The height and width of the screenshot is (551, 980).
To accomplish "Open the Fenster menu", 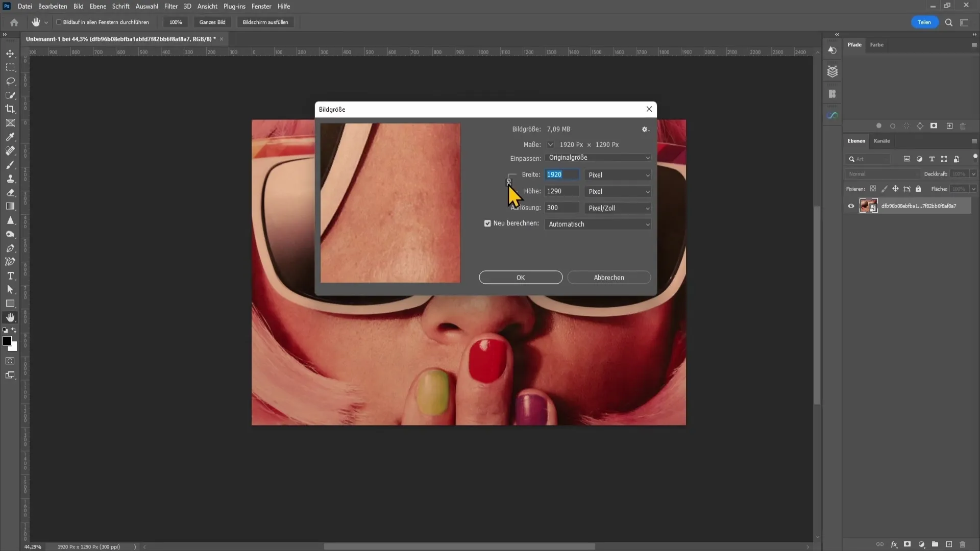I will coord(261,6).
